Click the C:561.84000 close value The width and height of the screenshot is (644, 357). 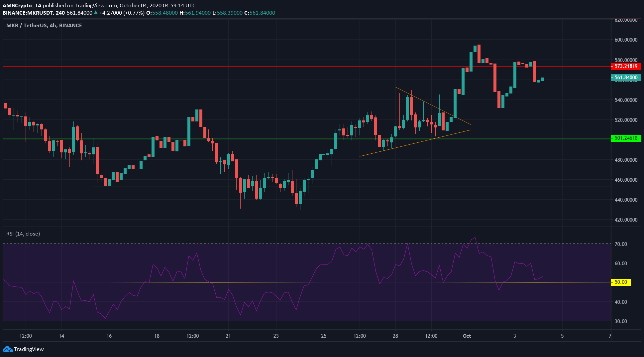pyautogui.click(x=260, y=13)
